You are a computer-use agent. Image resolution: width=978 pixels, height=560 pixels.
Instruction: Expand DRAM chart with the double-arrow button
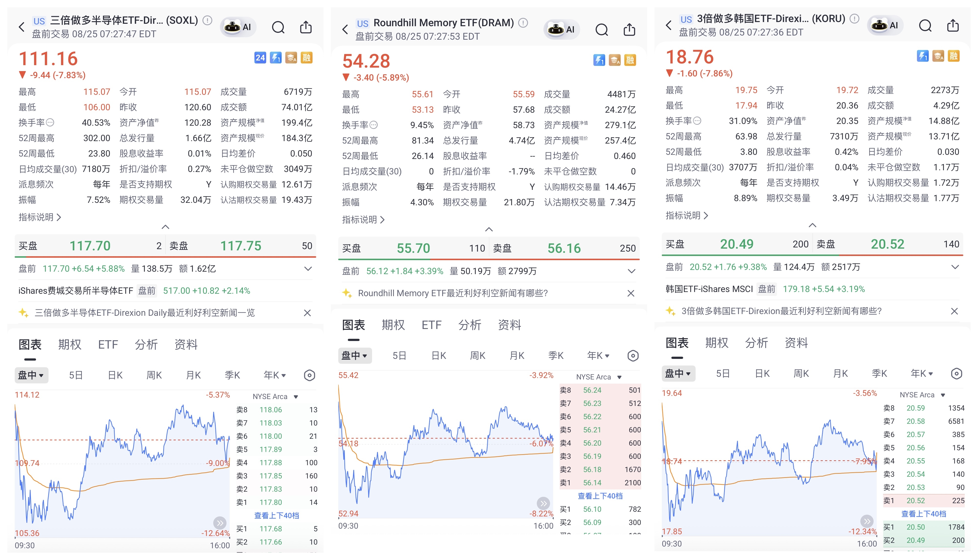(543, 503)
